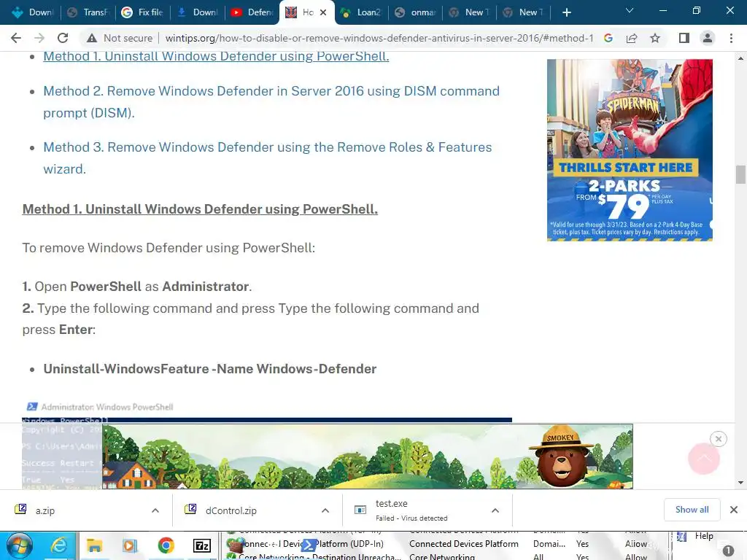Click page scrollbar up arrow
This screenshot has height=560, width=747.
(x=740, y=58)
